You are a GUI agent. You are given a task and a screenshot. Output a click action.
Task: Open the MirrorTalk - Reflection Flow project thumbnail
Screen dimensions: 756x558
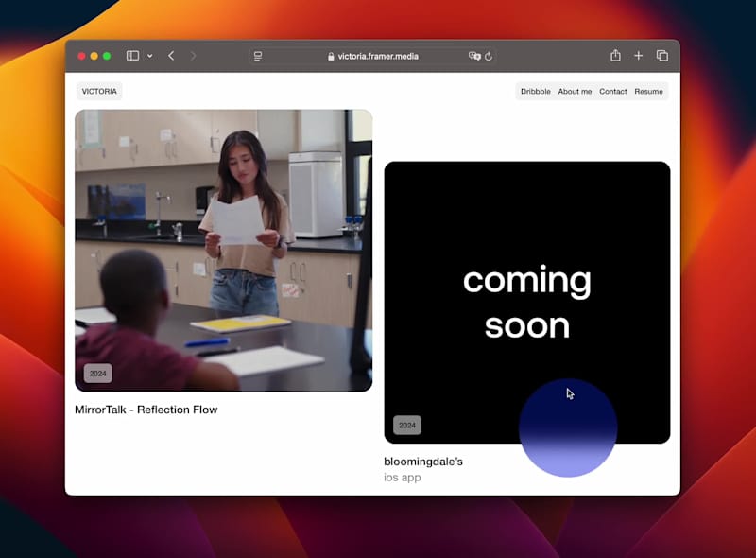point(224,249)
